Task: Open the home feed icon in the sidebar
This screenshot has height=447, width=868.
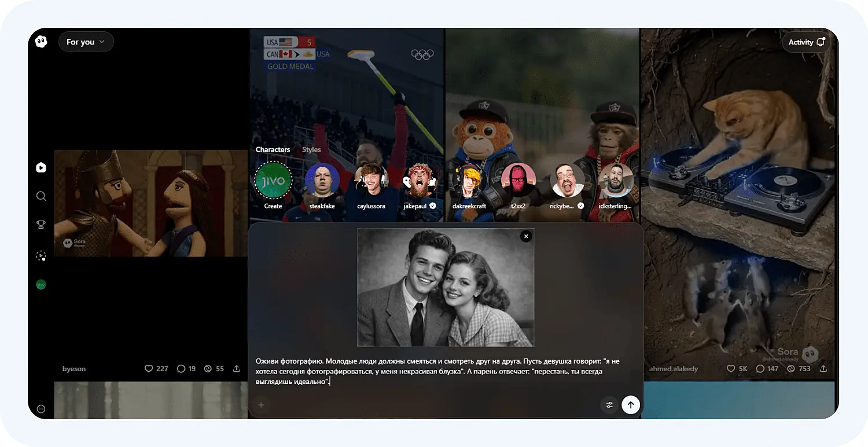Action: click(41, 167)
